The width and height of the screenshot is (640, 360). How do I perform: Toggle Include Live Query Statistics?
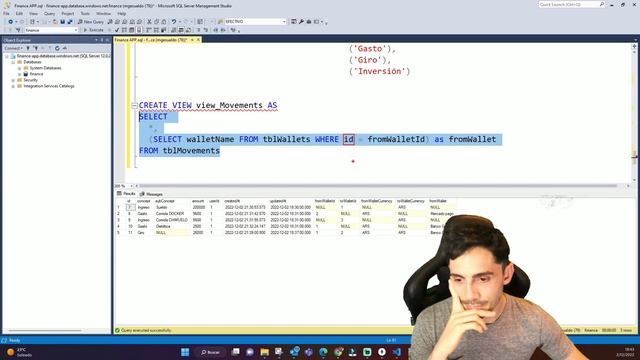tap(156, 30)
